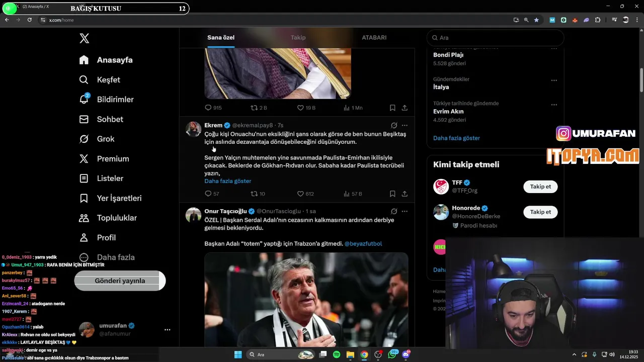Open more options on Ekrem's post
The height and width of the screenshot is (362, 644).
(x=405, y=125)
